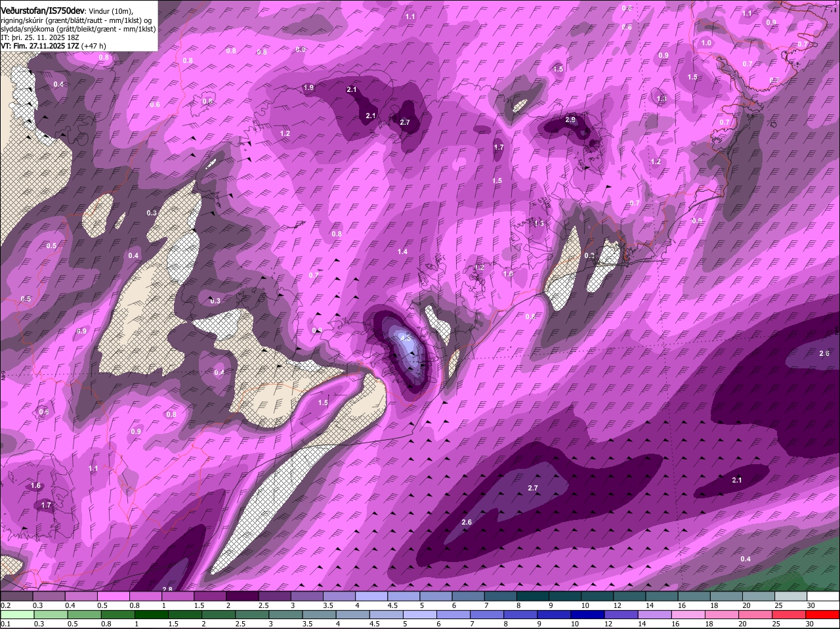Pick top-row legend swatch between 12 and 14
840x629 pixels.
630,596
